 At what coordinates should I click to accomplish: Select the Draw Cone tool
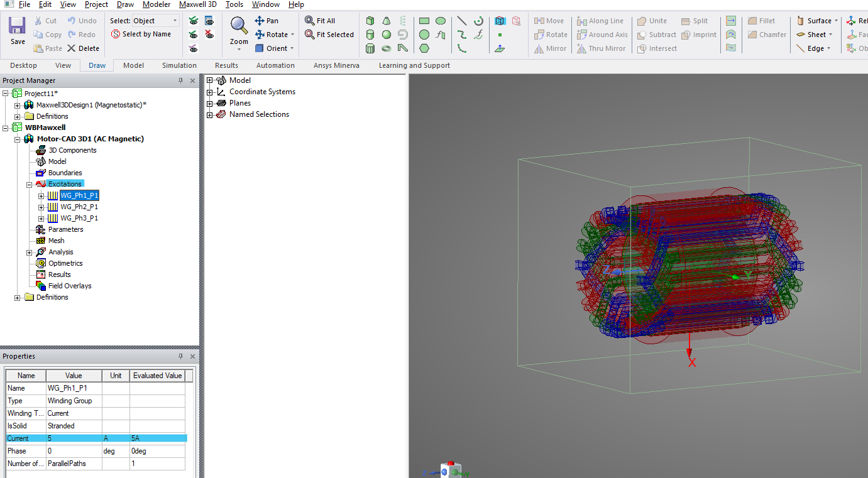387,21
